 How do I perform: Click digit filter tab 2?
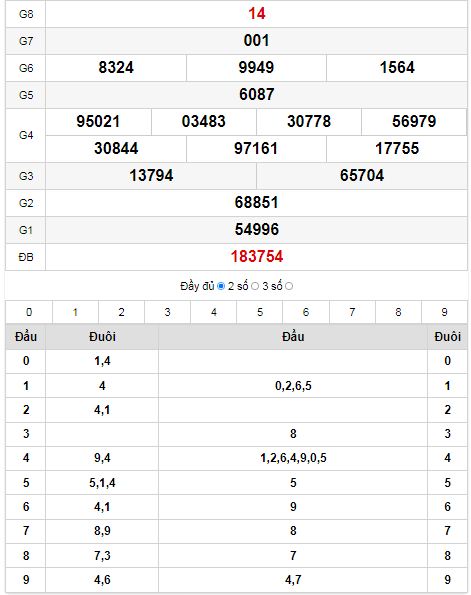(x=121, y=312)
